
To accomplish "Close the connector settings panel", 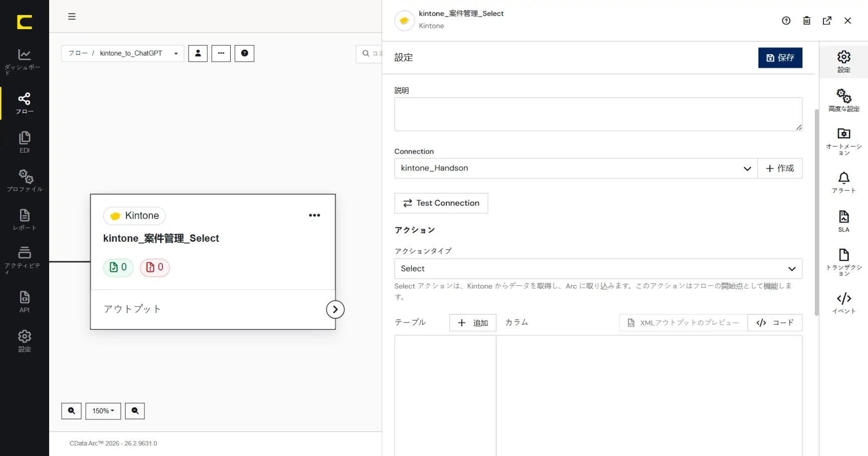I will (848, 21).
